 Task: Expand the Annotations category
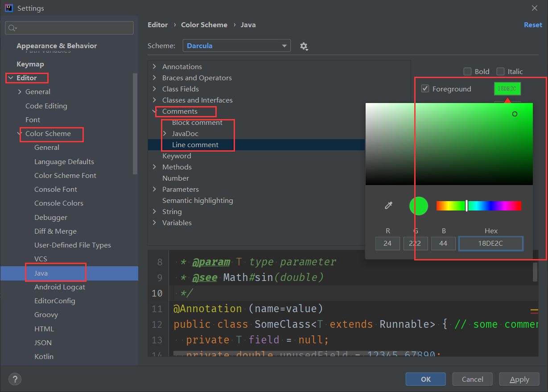click(154, 66)
